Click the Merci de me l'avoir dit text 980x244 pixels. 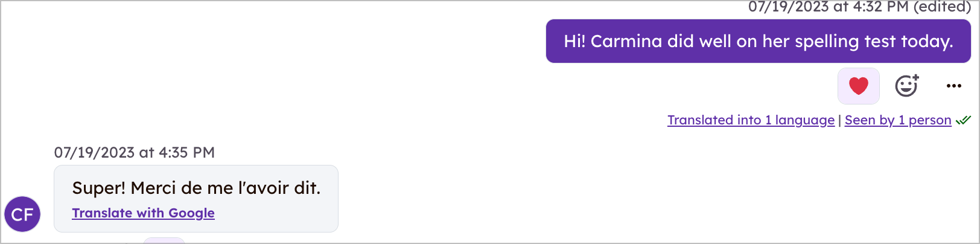226,188
